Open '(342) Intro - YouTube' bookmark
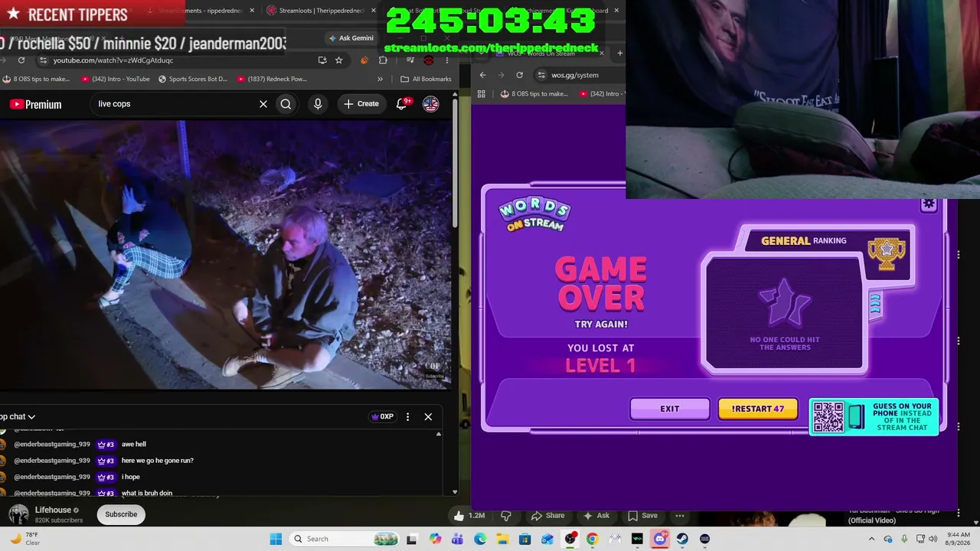The image size is (980, 551). click(x=116, y=79)
